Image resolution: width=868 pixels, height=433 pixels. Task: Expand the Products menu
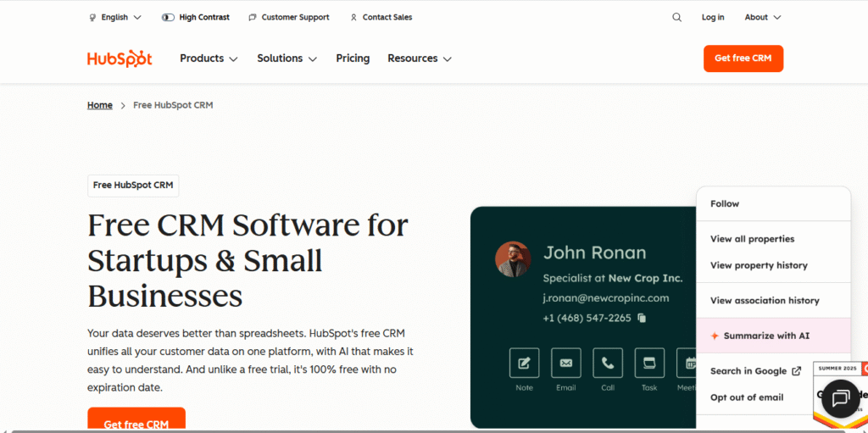pos(209,58)
